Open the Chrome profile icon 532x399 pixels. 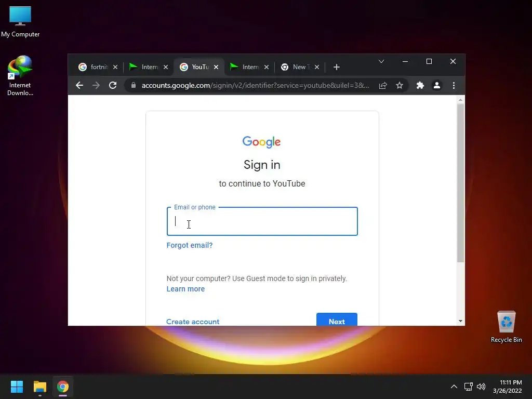(x=436, y=86)
